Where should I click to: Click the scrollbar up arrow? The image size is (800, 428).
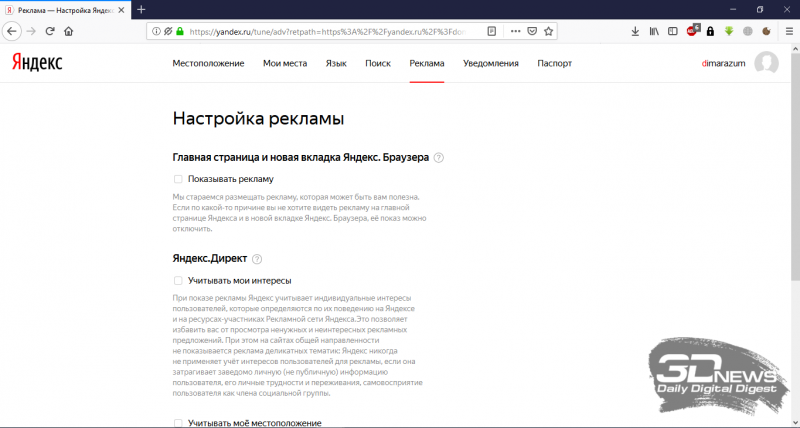coord(795,49)
